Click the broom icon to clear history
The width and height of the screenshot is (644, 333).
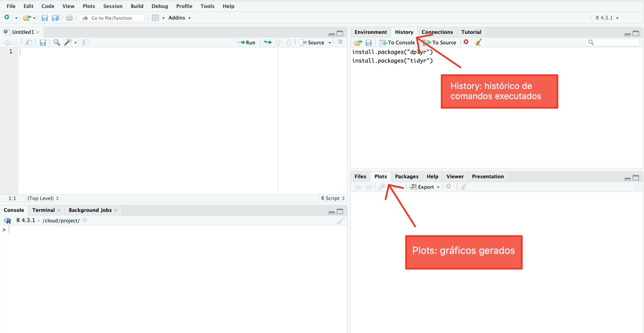pos(478,42)
